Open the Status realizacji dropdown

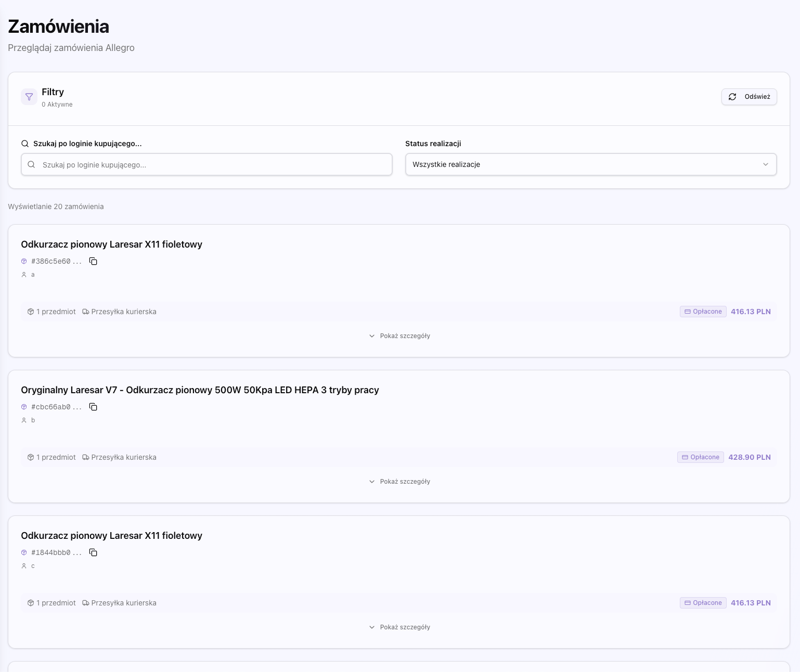(590, 164)
